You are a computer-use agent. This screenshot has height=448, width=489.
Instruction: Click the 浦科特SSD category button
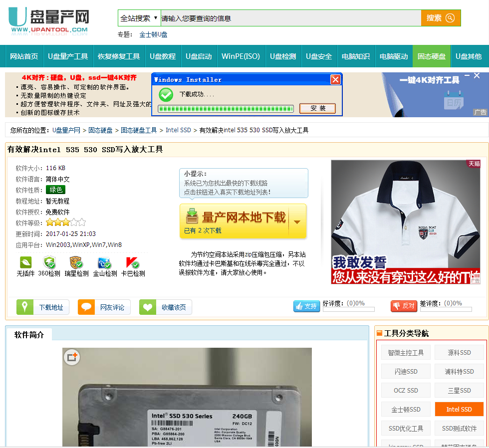[459, 372]
